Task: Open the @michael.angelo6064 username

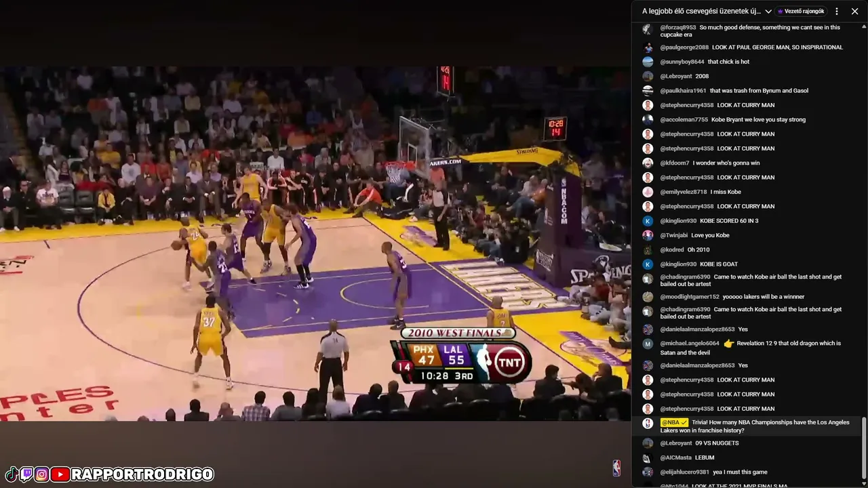Action: 690,344
